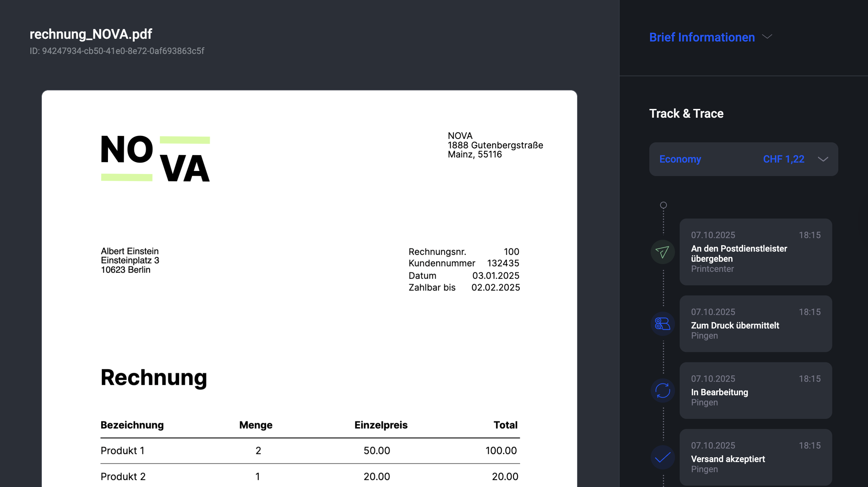Click the paper plane handover icon
868x487 pixels.
click(x=662, y=252)
